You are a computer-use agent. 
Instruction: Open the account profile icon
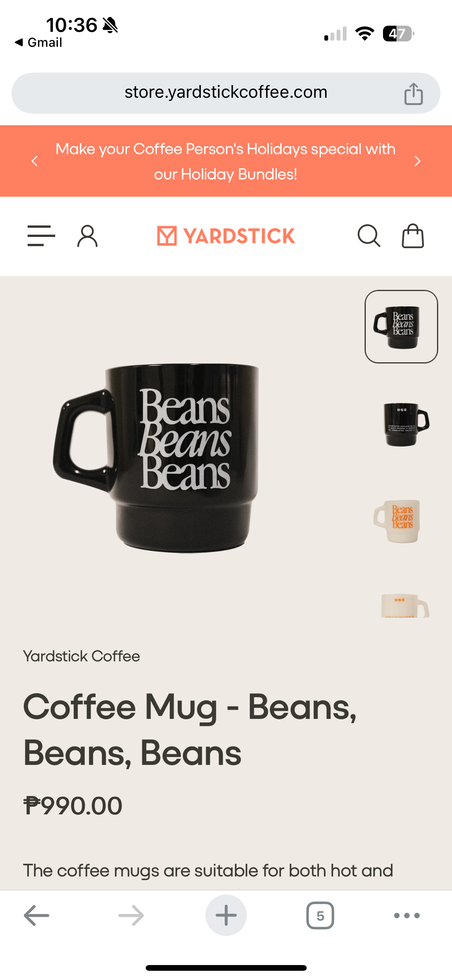pyautogui.click(x=87, y=236)
